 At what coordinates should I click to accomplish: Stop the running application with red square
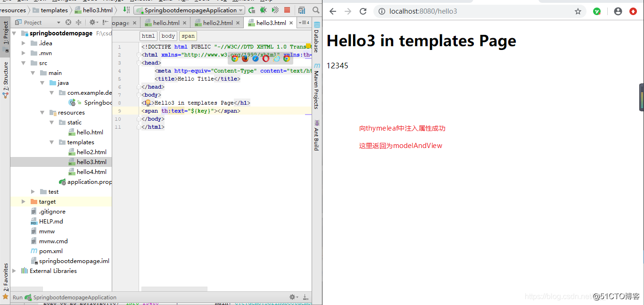(287, 10)
